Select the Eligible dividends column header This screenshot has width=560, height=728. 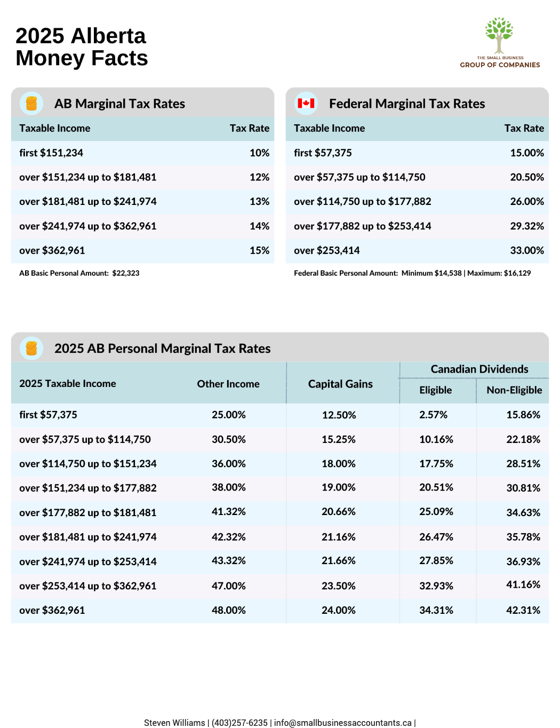pos(435,390)
